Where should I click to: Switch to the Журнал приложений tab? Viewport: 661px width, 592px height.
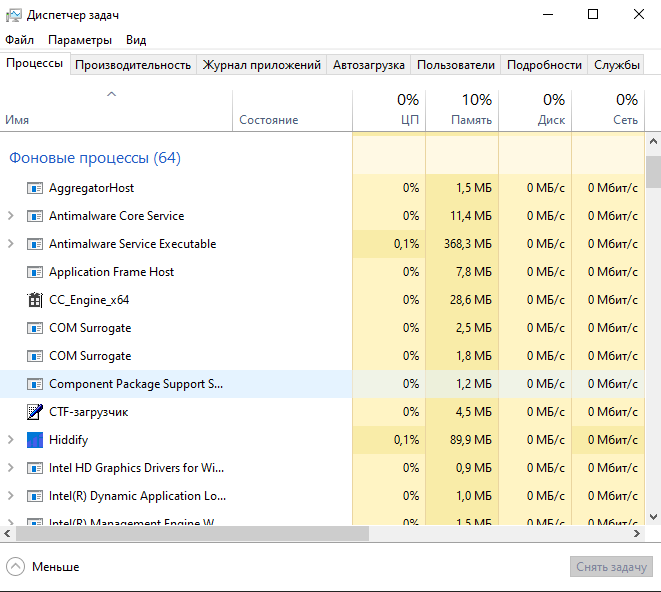pos(261,65)
